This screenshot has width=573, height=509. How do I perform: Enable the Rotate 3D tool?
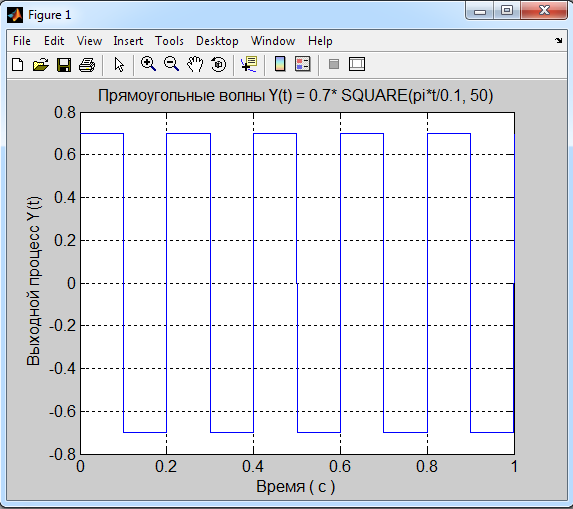[x=219, y=64]
